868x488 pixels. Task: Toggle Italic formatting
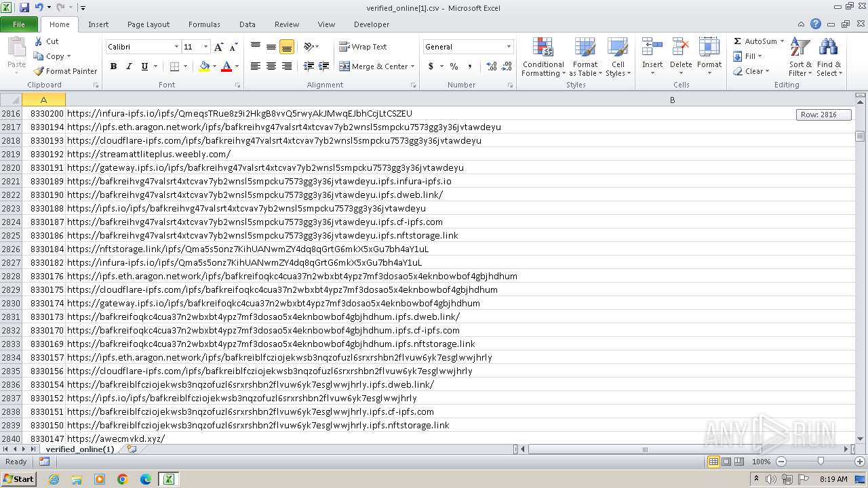[x=129, y=66]
